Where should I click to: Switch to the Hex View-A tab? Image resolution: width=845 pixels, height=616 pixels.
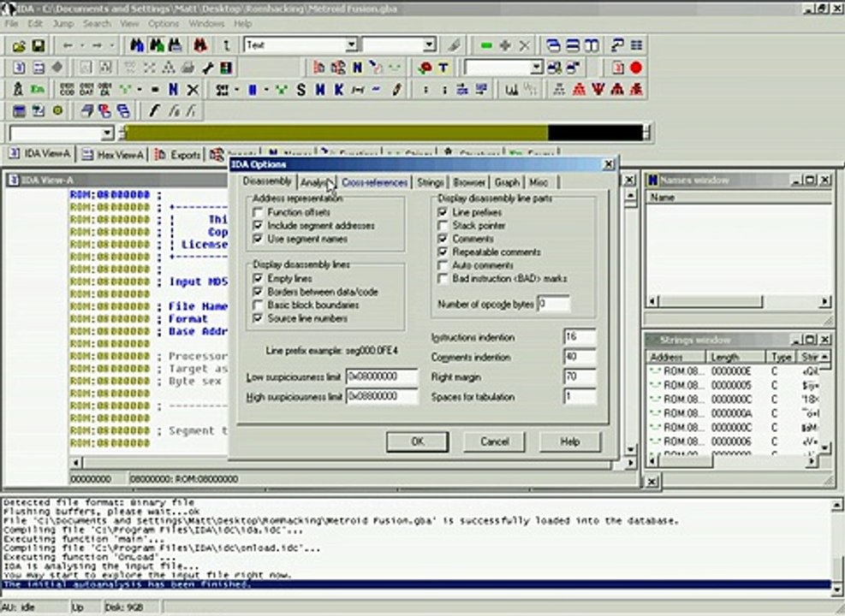tap(114, 155)
